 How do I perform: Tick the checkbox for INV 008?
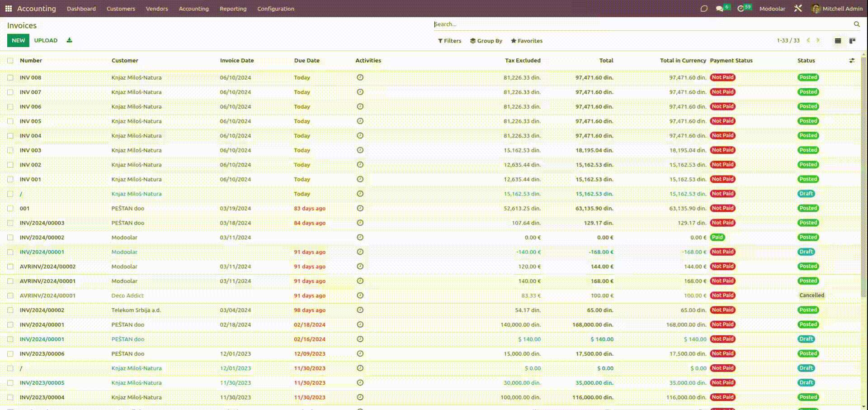pyautogui.click(x=10, y=78)
